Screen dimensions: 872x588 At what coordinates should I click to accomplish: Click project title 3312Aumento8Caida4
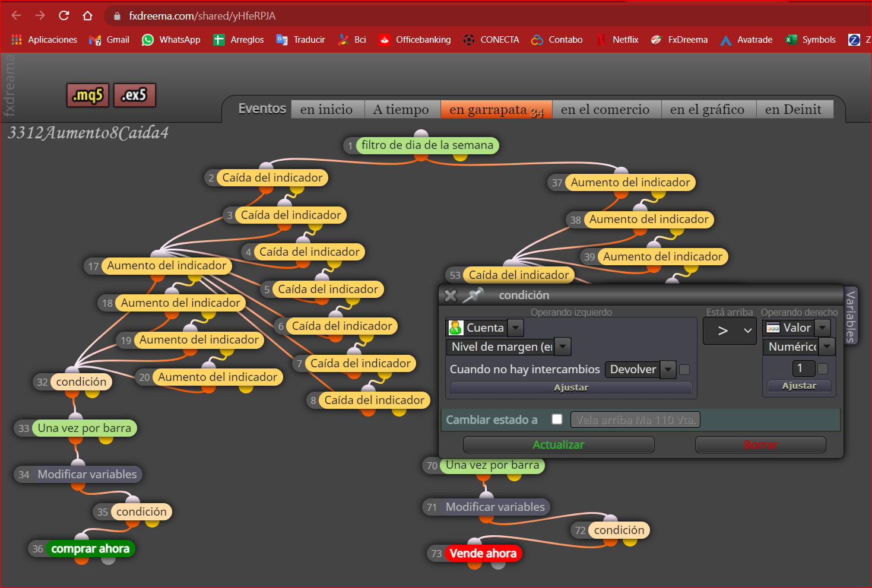pos(88,132)
